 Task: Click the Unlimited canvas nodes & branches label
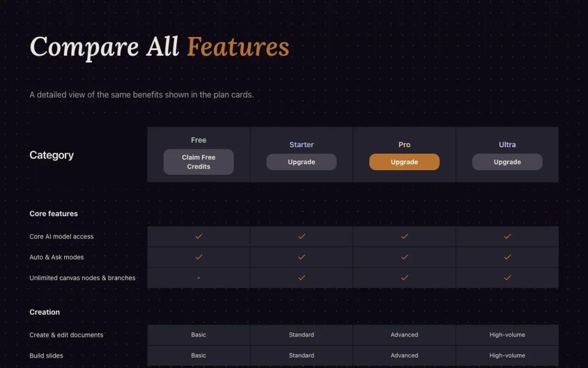click(x=83, y=278)
